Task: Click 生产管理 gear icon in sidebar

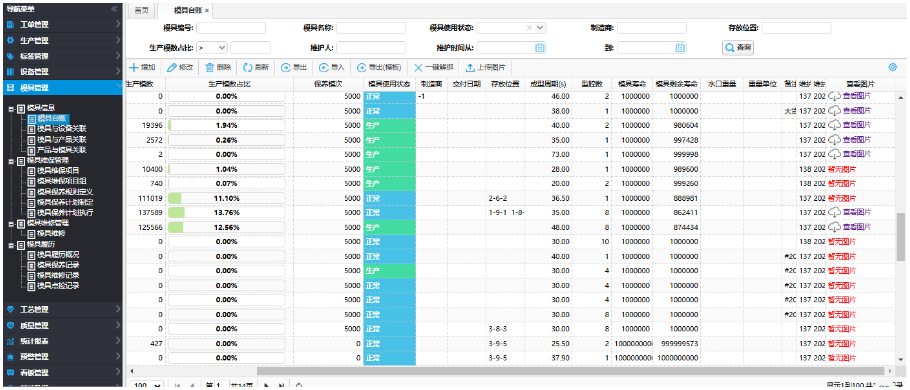Action: pos(10,41)
